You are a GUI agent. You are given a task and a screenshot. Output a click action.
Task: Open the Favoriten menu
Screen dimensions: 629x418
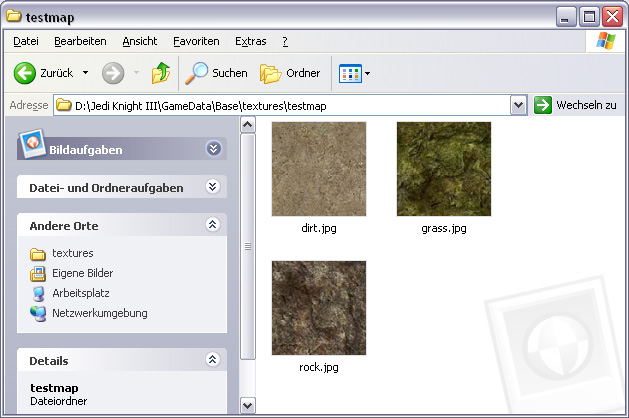pos(196,41)
